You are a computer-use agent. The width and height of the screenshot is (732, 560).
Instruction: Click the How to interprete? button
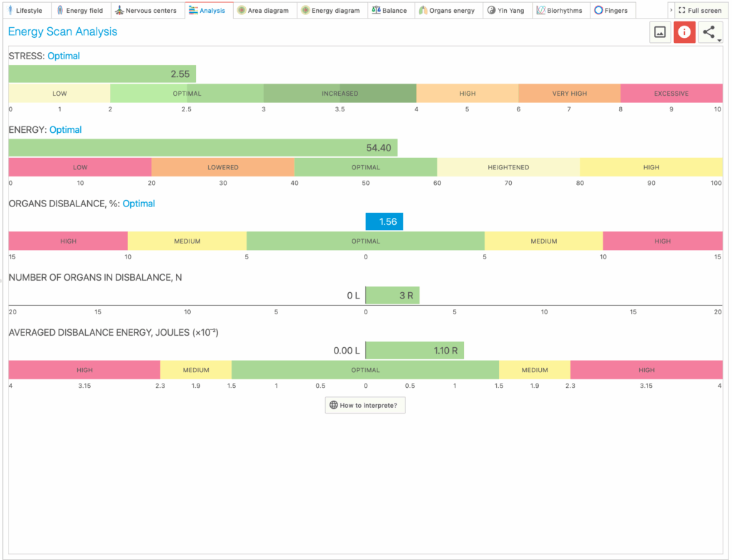[x=365, y=405]
